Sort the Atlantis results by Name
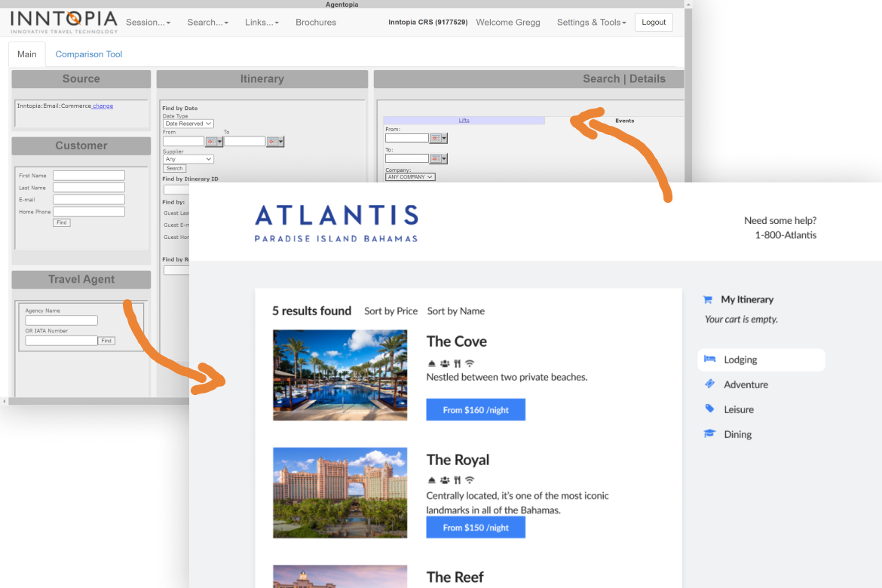Image resolution: width=882 pixels, height=588 pixels. (455, 311)
